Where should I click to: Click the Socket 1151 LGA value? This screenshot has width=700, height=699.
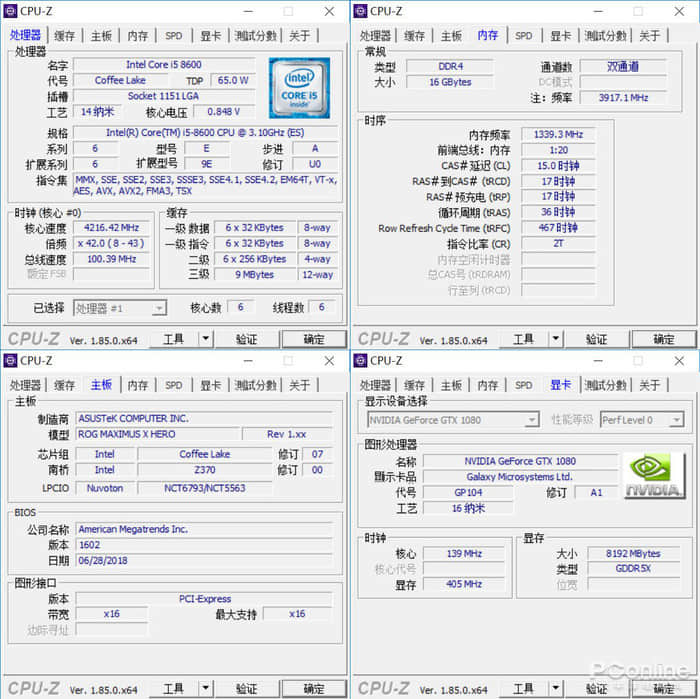164,96
